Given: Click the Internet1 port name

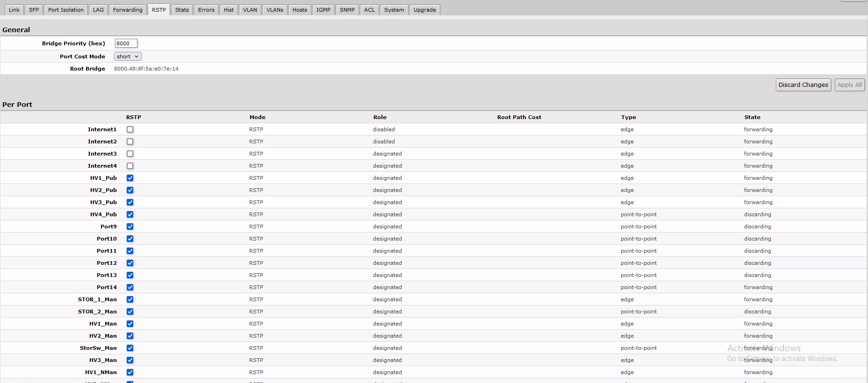Looking at the screenshot, I should click(x=102, y=129).
